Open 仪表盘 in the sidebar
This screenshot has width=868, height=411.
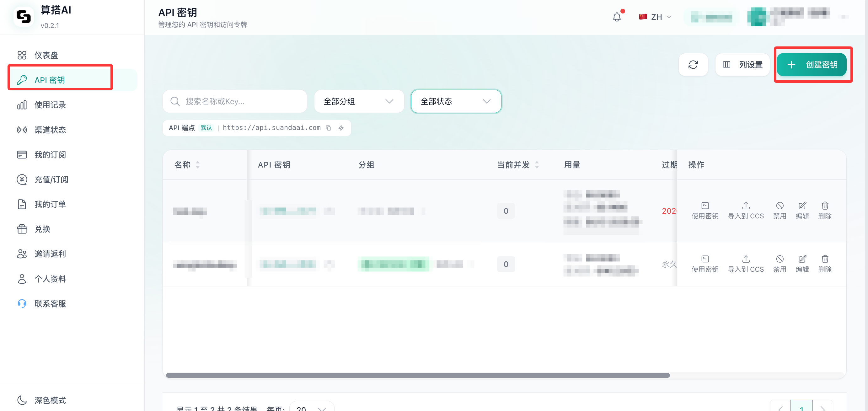point(72,55)
